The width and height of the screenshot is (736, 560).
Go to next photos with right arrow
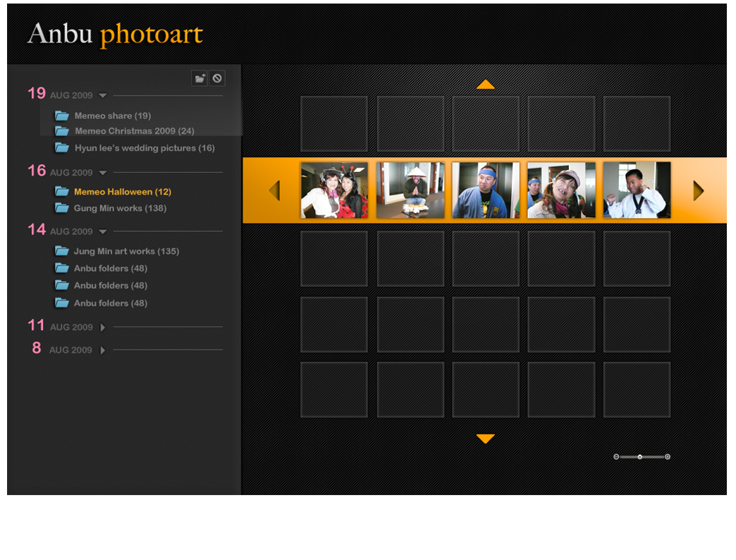(x=698, y=190)
